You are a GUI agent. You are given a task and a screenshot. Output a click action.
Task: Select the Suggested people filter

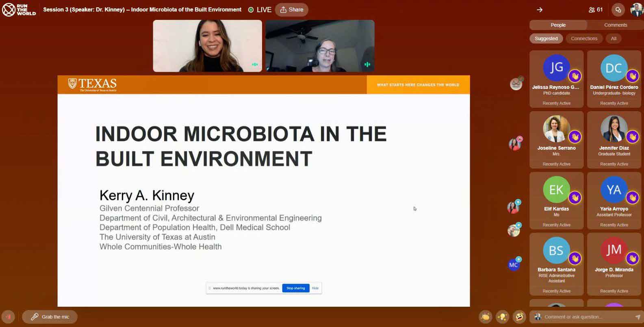coord(546,39)
